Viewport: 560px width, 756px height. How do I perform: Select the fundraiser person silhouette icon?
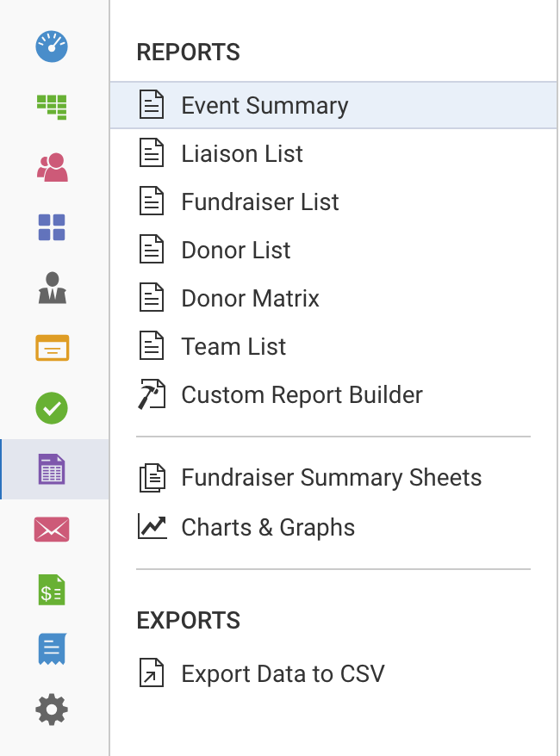[52, 288]
